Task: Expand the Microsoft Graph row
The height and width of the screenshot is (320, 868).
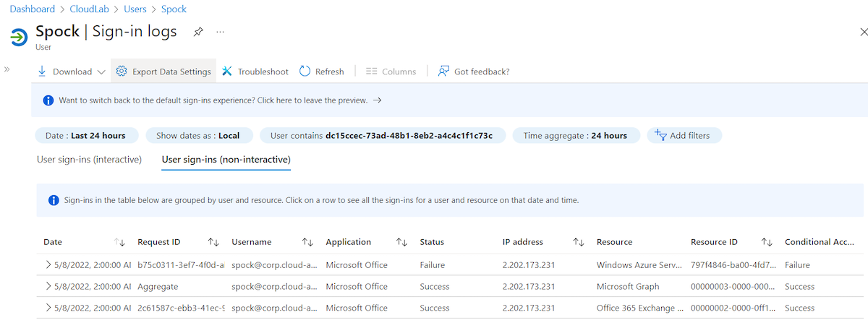Action: coord(48,286)
